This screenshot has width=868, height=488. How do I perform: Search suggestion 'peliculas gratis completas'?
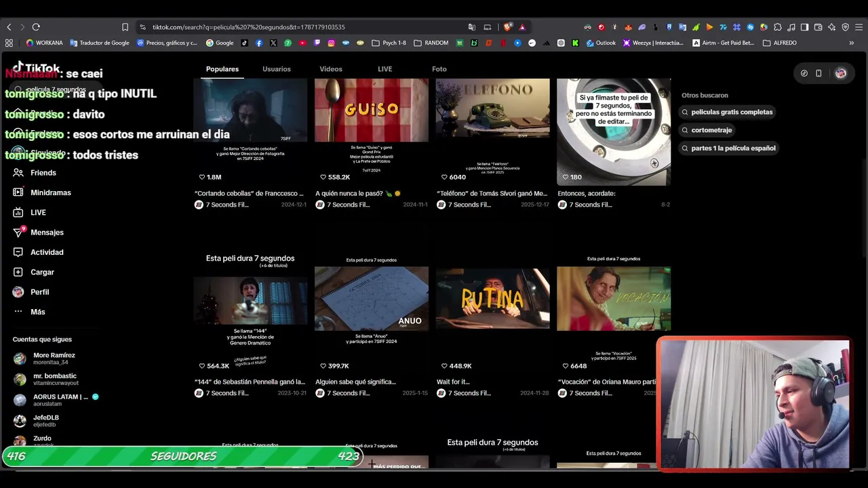pos(727,112)
